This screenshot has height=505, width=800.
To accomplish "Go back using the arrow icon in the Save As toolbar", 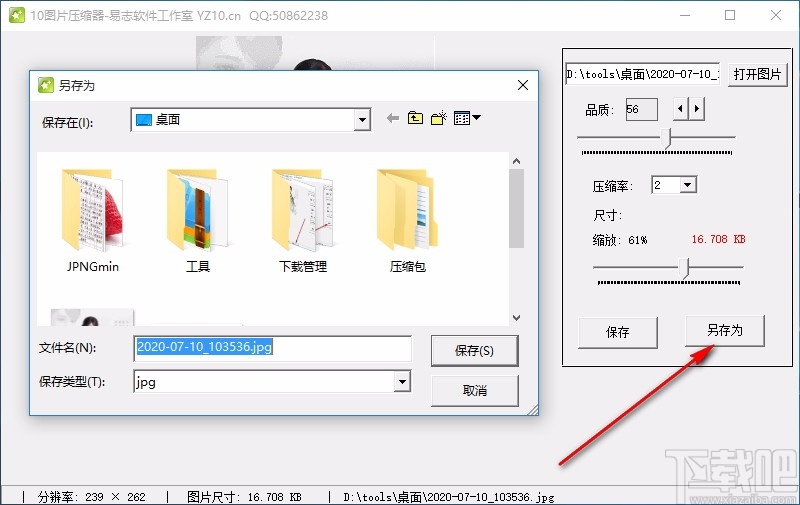I will [x=392, y=119].
